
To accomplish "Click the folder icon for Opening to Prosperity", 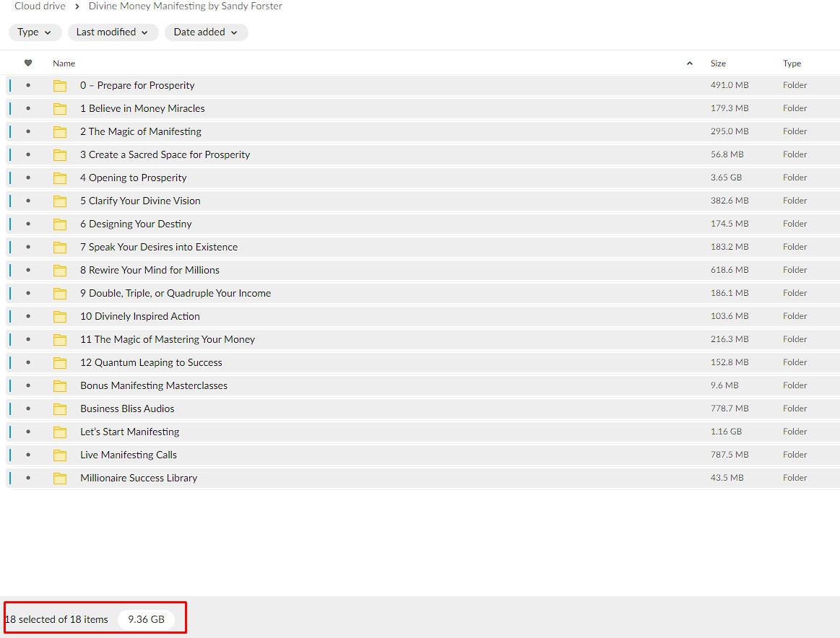I will tap(60, 178).
